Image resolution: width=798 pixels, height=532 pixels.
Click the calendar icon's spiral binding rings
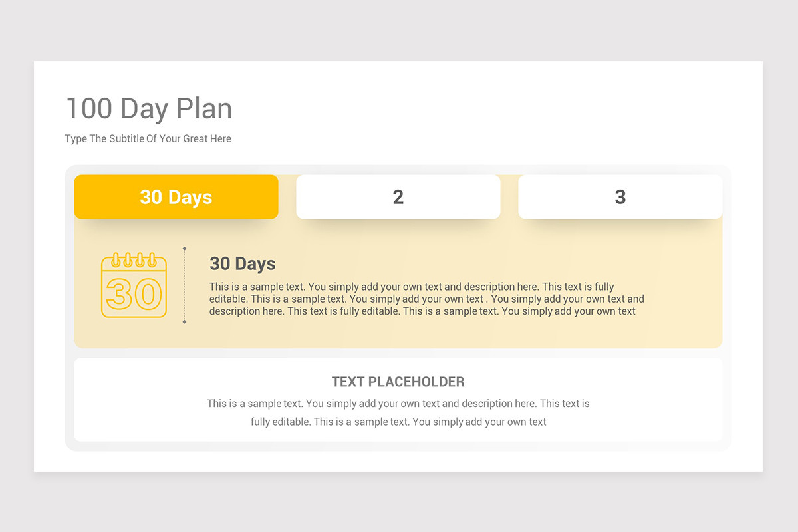click(x=134, y=259)
